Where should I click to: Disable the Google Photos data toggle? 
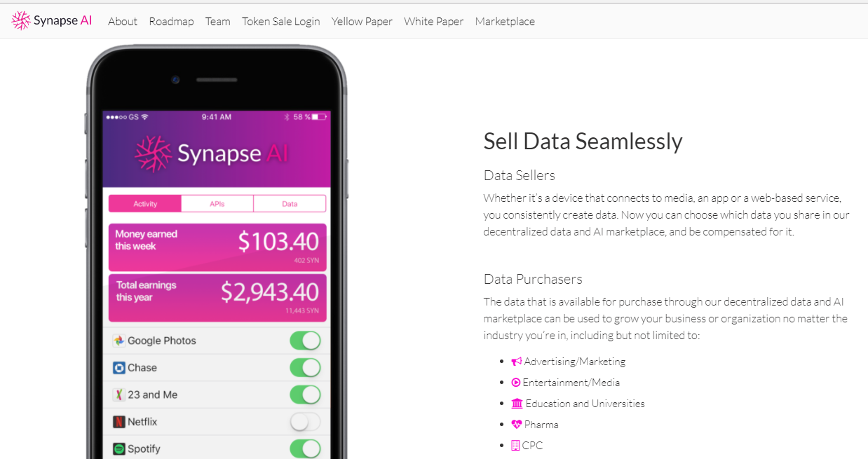[x=305, y=341]
